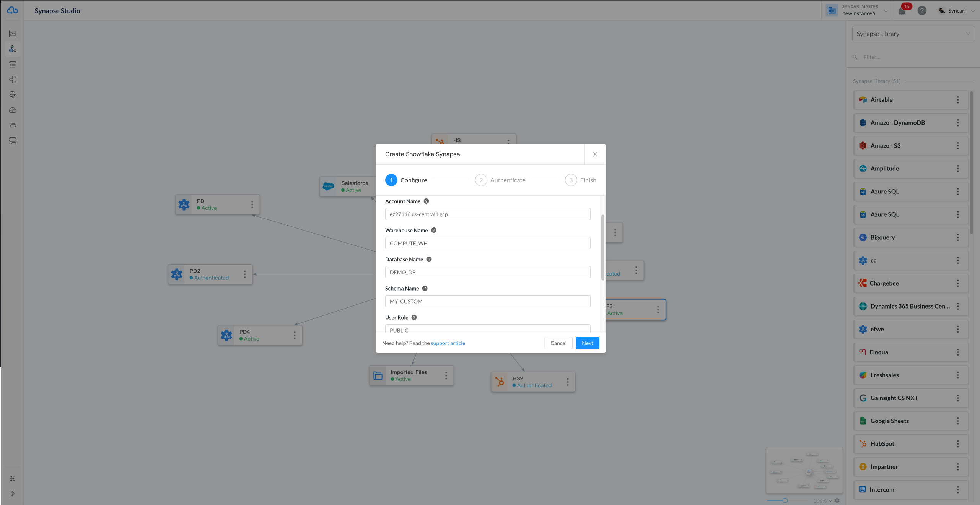
Task: Click the Warehouse Name input field
Action: click(x=488, y=243)
